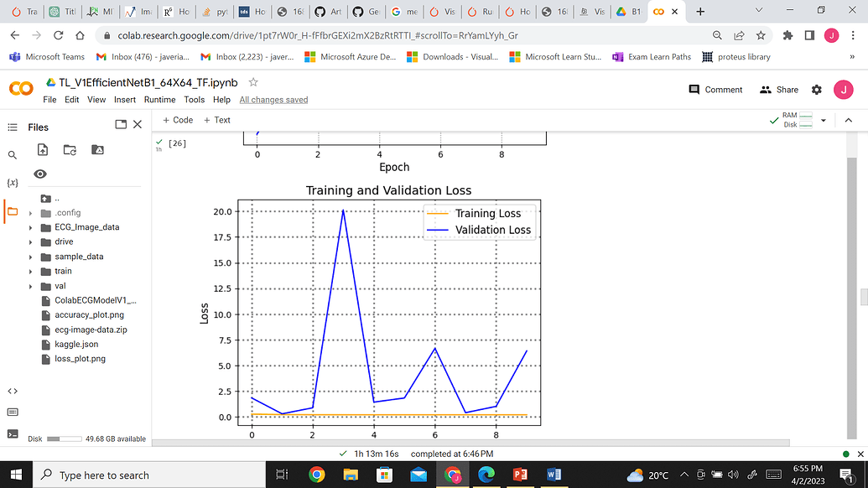The height and width of the screenshot is (488, 868).
Task: Add a Text cell
Action: [x=217, y=120]
